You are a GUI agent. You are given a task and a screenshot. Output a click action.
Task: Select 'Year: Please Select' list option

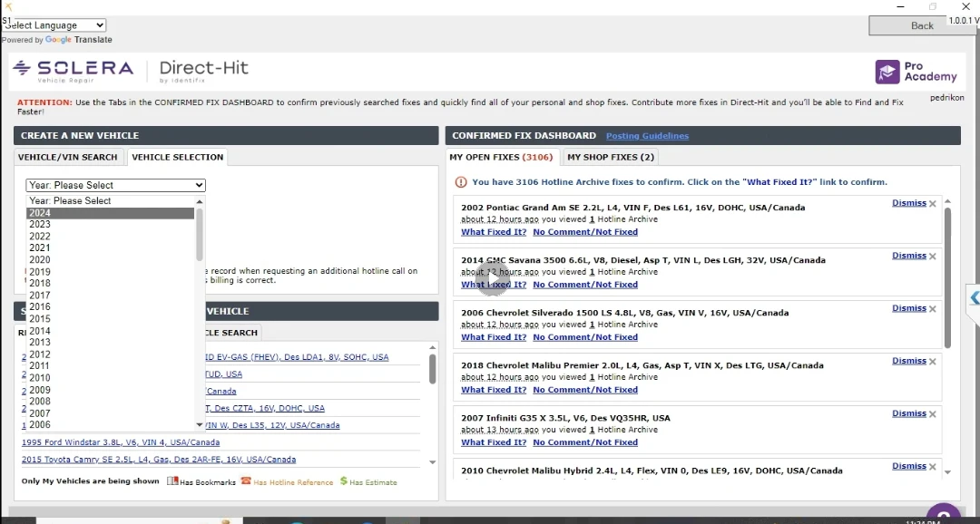110,201
